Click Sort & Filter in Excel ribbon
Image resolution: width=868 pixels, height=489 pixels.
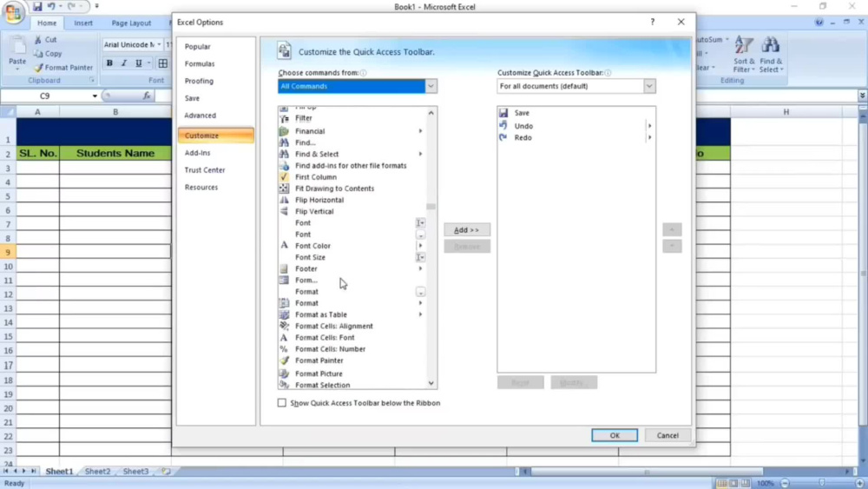tap(744, 55)
